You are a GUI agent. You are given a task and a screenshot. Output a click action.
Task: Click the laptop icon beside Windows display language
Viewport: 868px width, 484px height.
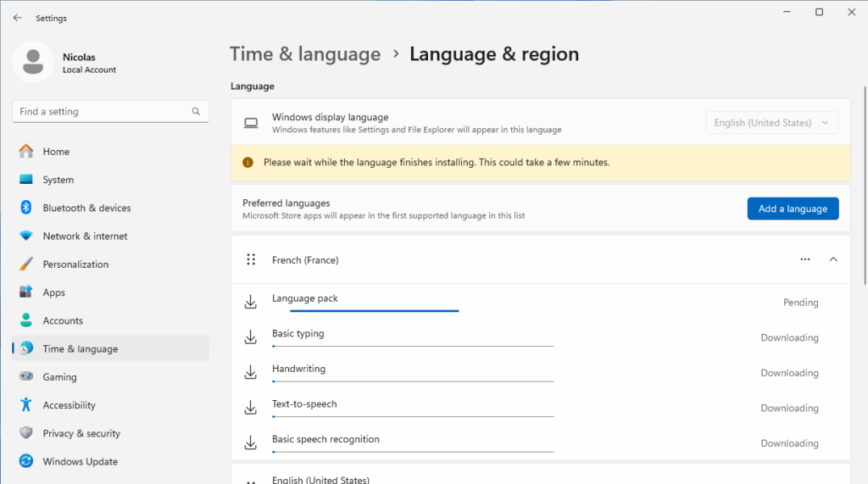click(x=251, y=123)
